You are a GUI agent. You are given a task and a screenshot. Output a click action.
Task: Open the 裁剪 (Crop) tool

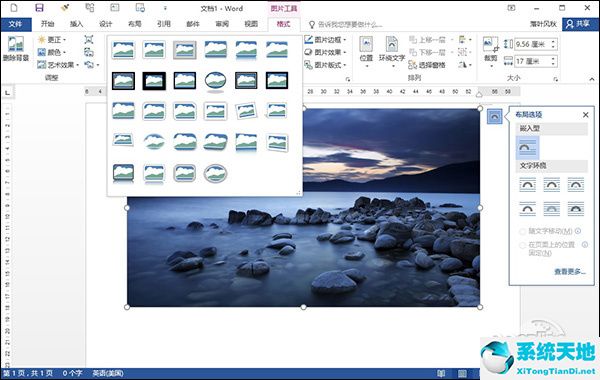(491, 52)
